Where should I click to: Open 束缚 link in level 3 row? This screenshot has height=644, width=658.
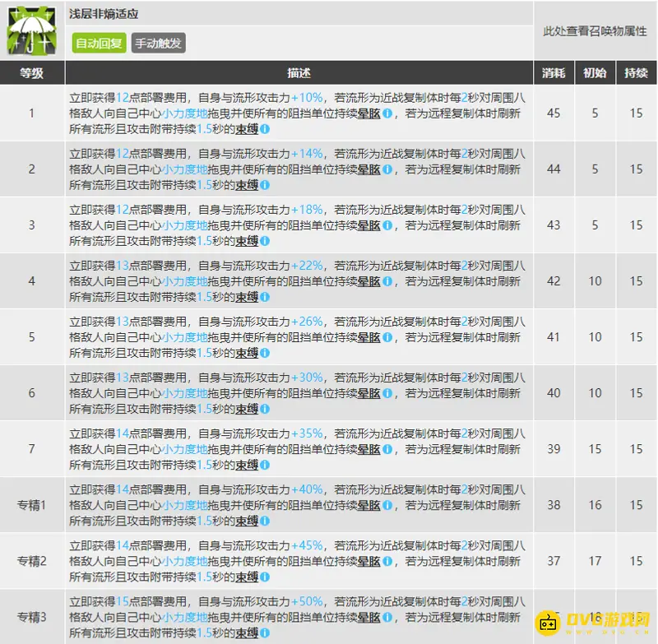(247, 241)
